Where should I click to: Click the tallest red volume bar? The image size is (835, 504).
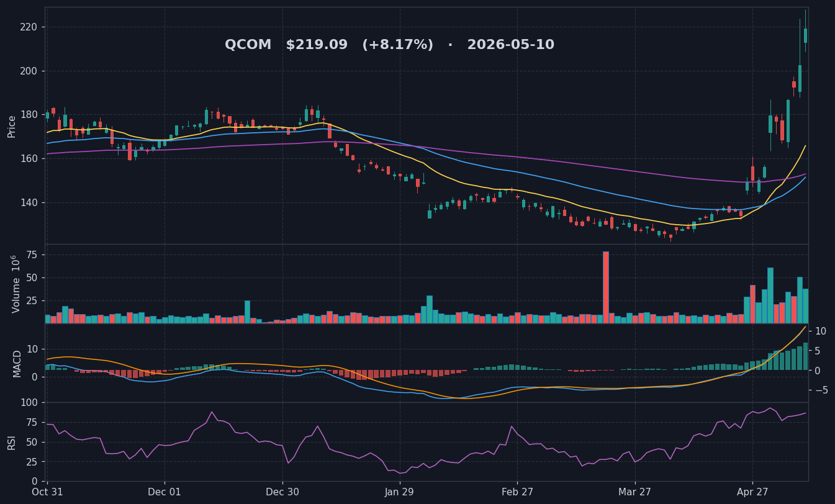point(606,287)
